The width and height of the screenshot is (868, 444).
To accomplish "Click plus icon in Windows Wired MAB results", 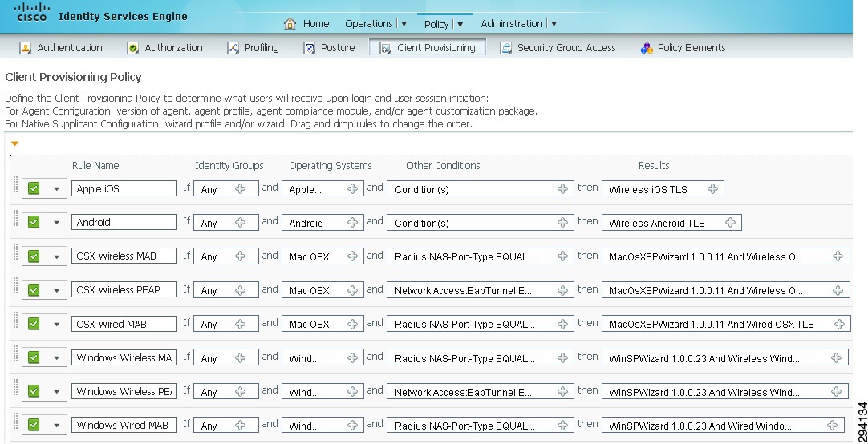I will click(x=832, y=426).
